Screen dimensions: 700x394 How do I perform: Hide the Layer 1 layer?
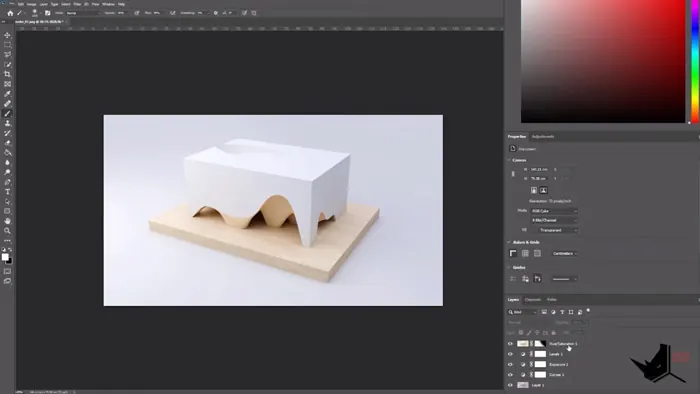(510, 385)
